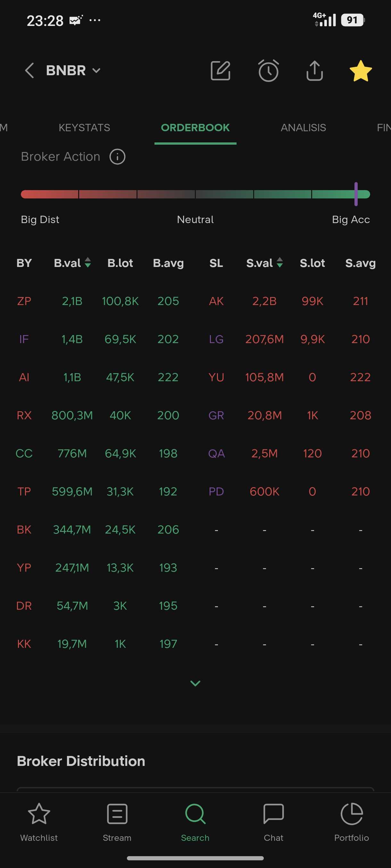
Task: Sort by S.val column arrows
Action: pyautogui.click(x=280, y=262)
